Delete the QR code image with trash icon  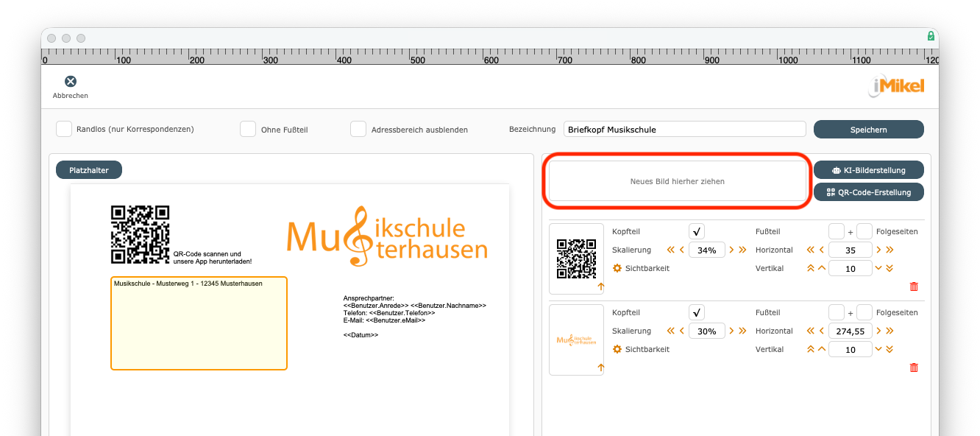(x=914, y=286)
